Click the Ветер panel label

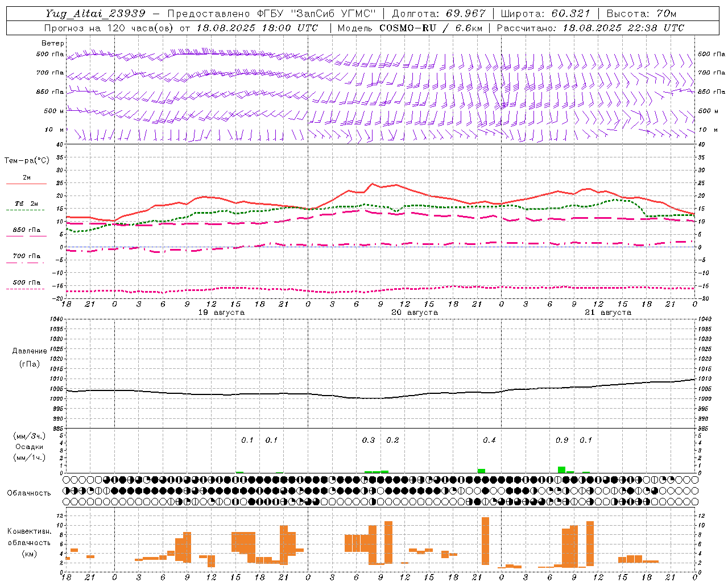click(53, 43)
